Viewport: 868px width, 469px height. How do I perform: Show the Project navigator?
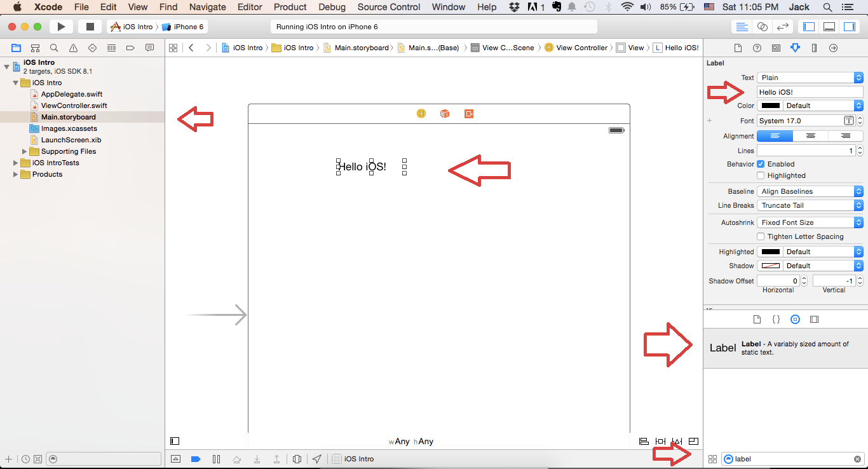[x=16, y=48]
